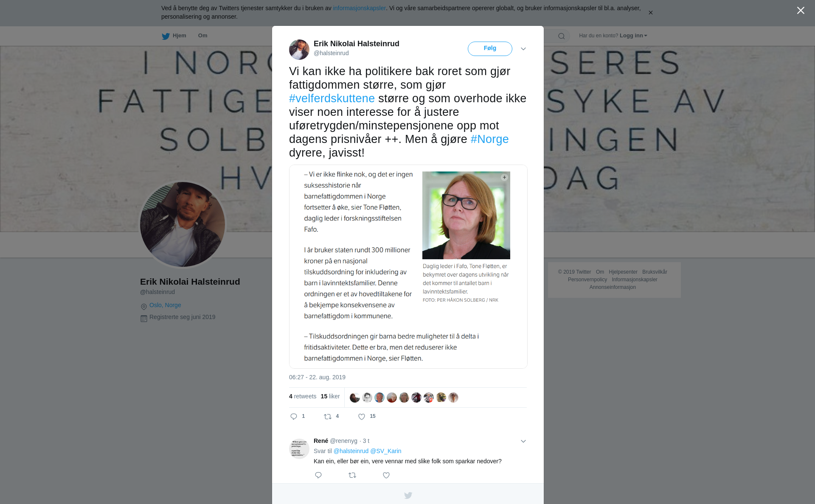
Task: Open the chevron menu on René's reply
Action: pos(523,441)
